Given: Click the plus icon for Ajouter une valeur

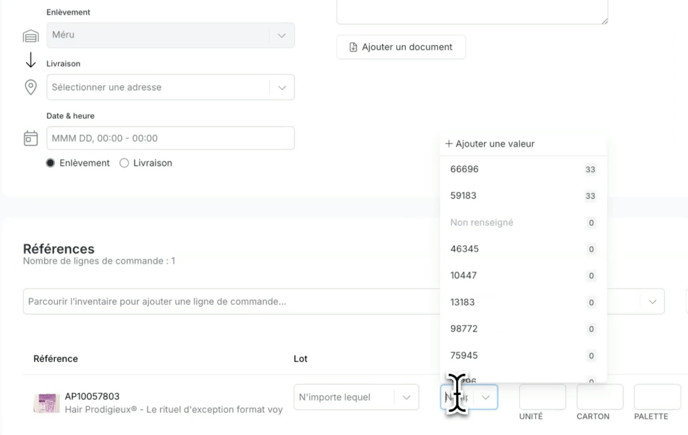Looking at the screenshot, I should [x=449, y=144].
